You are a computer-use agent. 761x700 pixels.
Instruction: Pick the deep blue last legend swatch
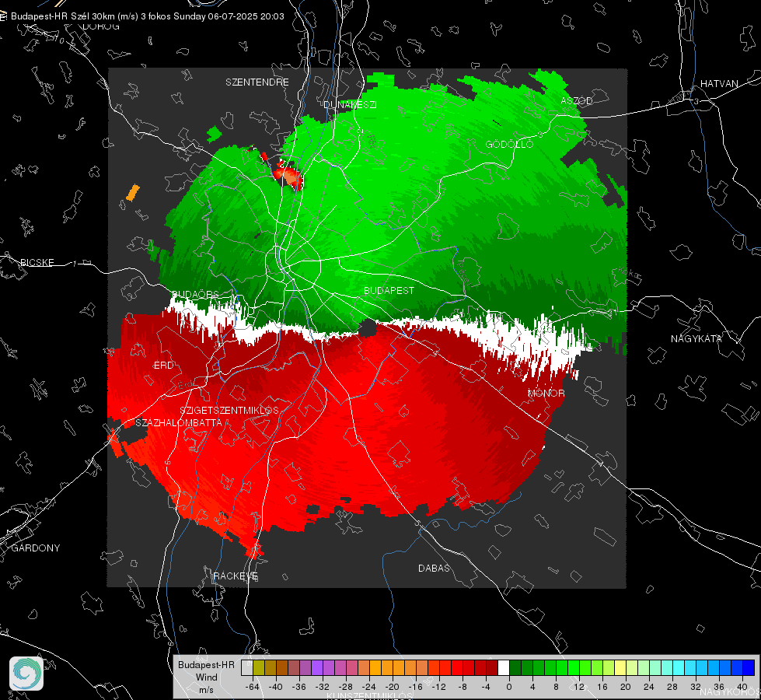749,667
